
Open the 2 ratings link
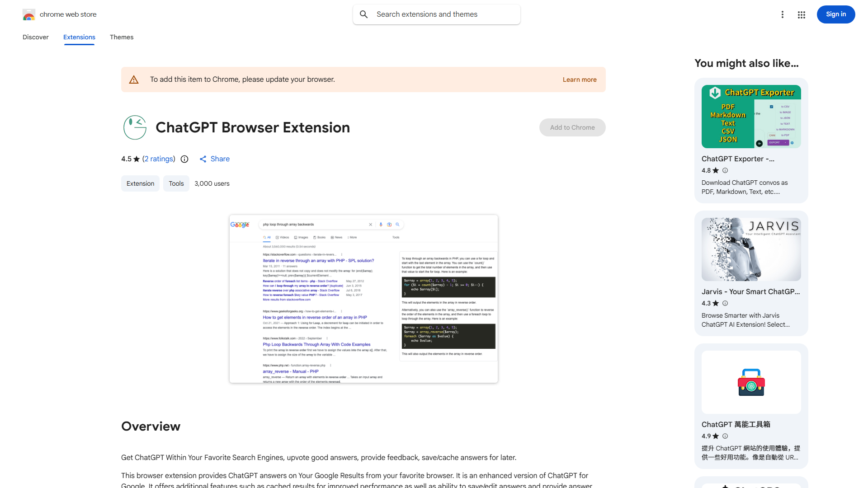point(159,159)
